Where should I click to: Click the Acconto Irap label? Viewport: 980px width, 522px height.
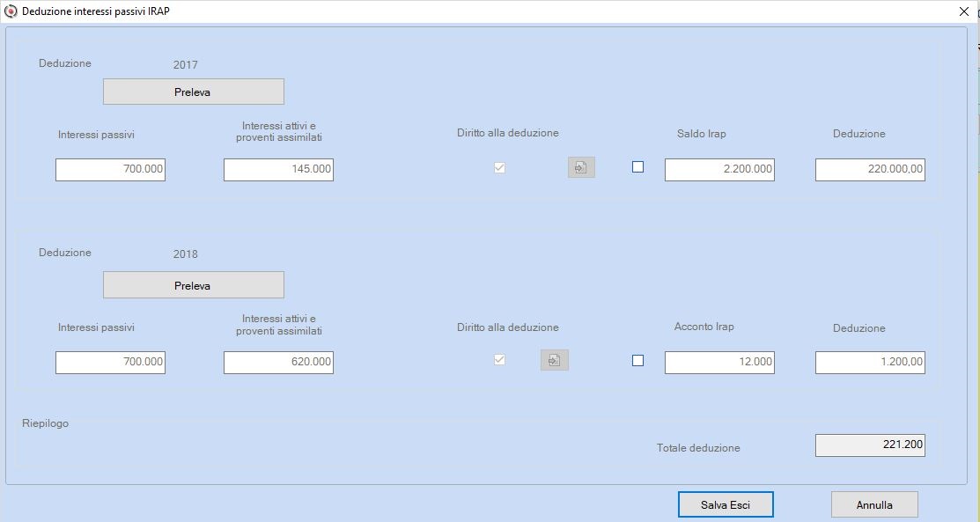[704, 327]
